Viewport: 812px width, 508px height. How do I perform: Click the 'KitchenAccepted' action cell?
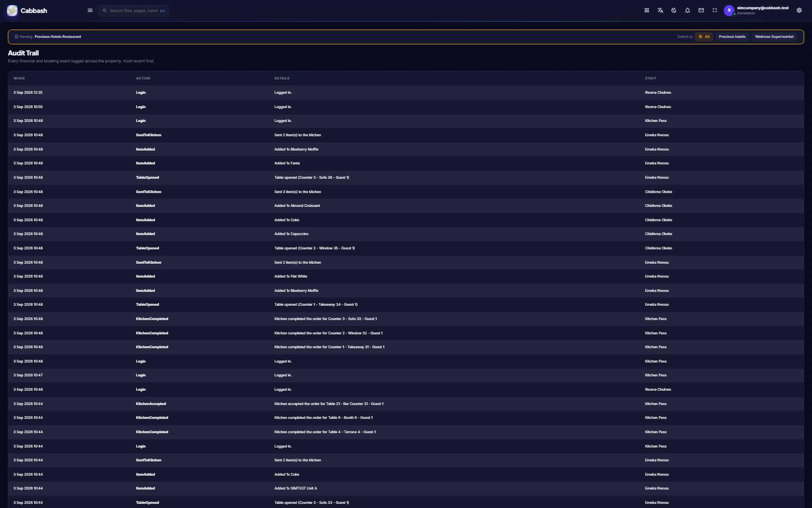click(151, 404)
